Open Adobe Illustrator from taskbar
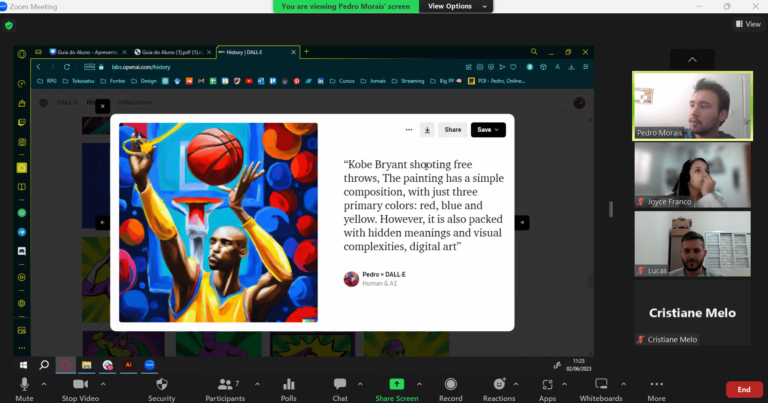Screen dimensions: 768x403 point(128,365)
